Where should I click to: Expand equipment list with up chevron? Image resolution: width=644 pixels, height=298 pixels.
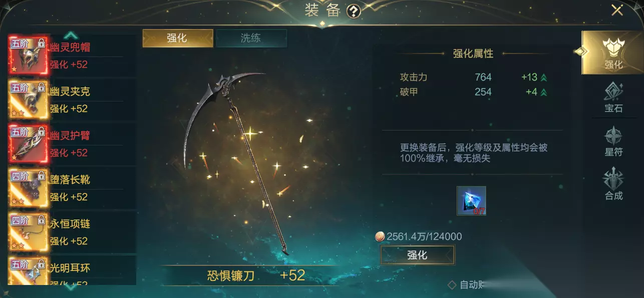pyautogui.click(x=71, y=35)
